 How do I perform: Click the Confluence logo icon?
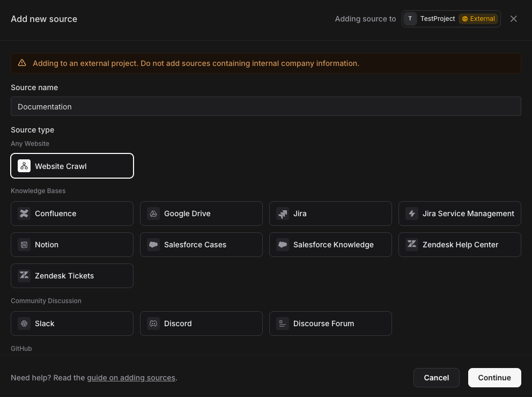[24, 214]
